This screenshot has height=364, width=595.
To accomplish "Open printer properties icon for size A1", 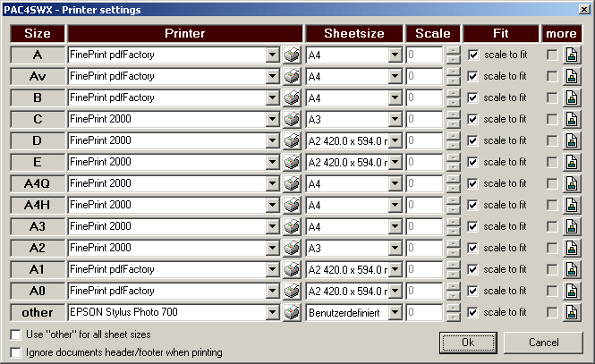I will click(292, 269).
